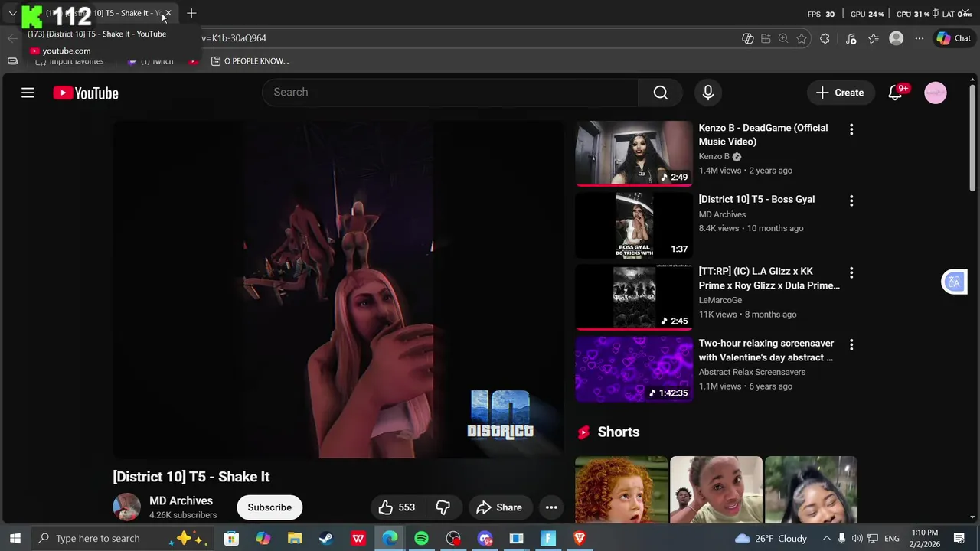980x551 pixels.
Task: Click the YouTube search magnifier button
Action: (661, 93)
